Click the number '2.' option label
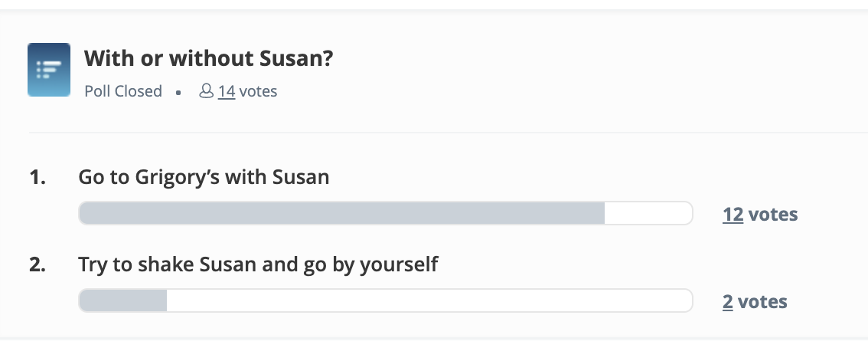This screenshot has height=348, width=868. point(37,265)
